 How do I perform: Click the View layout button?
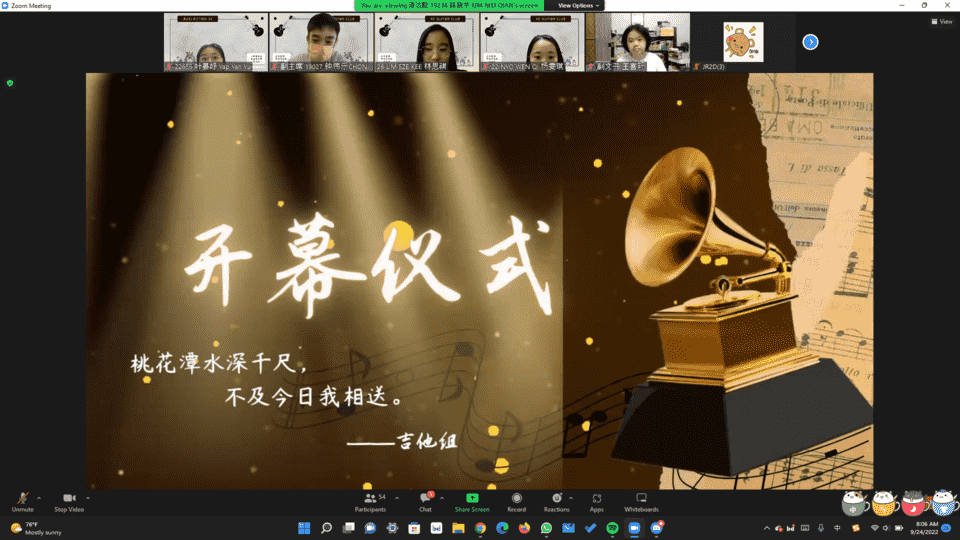coord(942,21)
